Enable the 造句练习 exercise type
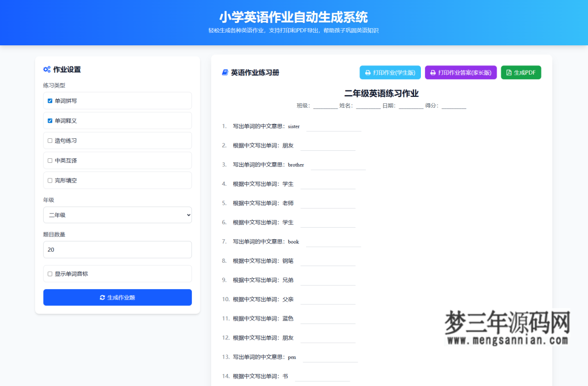The width and height of the screenshot is (588, 386). tap(49, 141)
